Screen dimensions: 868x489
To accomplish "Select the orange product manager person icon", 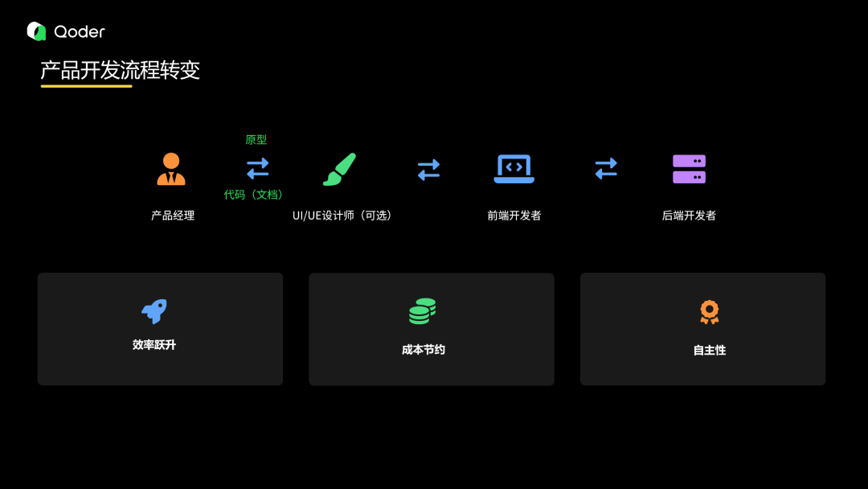I will click(171, 167).
